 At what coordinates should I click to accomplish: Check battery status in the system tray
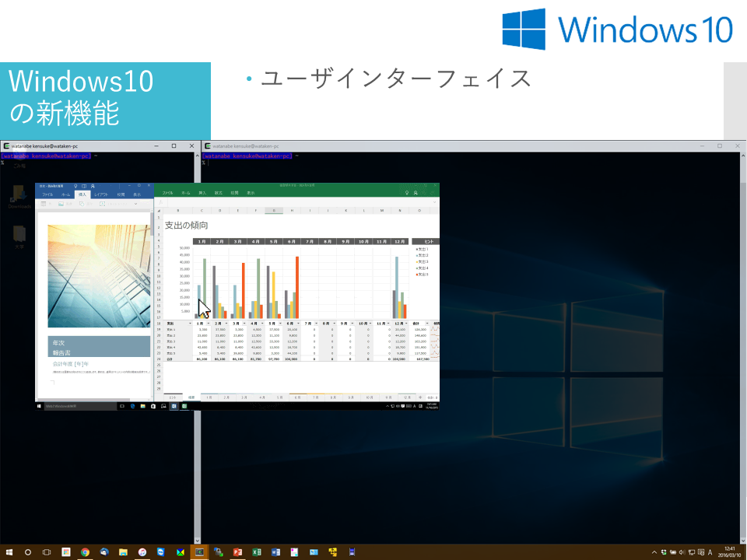pos(672,553)
